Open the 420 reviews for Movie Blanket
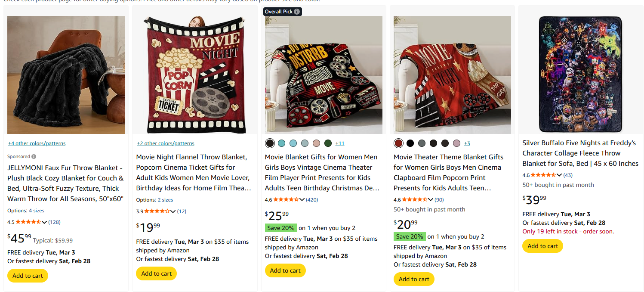This screenshot has height=292, width=644. click(312, 199)
